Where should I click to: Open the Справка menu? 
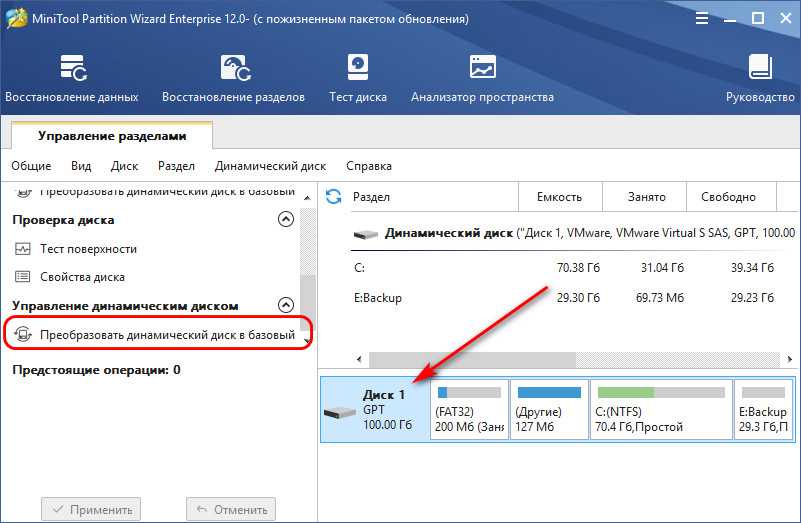tap(369, 166)
